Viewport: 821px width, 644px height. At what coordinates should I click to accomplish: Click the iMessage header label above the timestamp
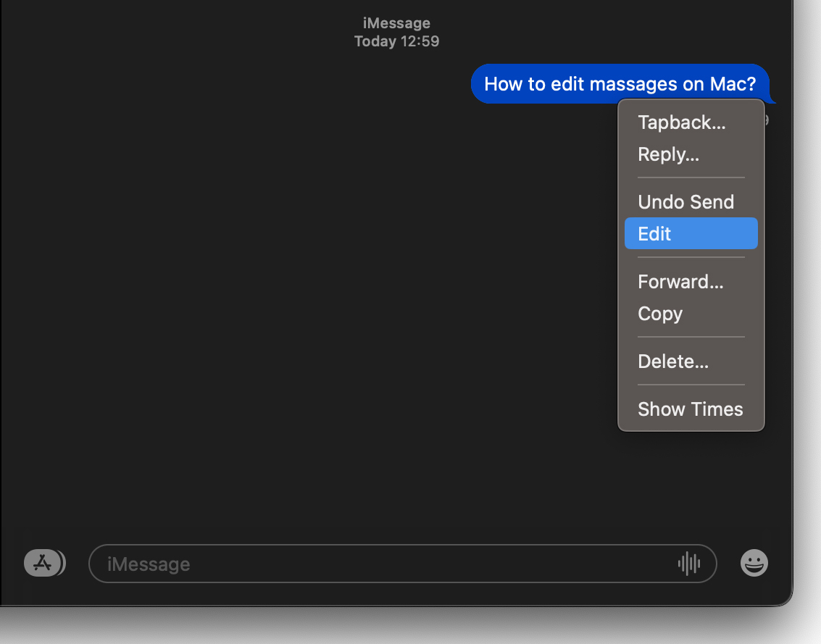[396, 24]
